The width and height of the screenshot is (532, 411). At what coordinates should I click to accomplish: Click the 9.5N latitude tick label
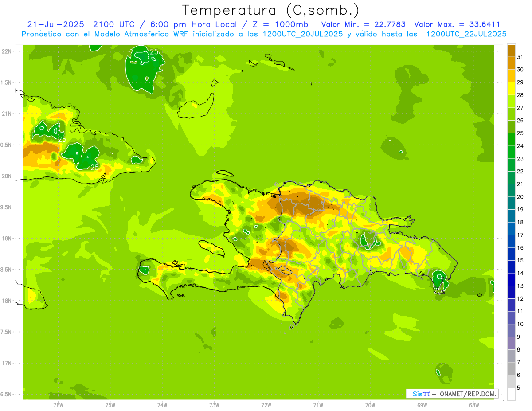7,207
